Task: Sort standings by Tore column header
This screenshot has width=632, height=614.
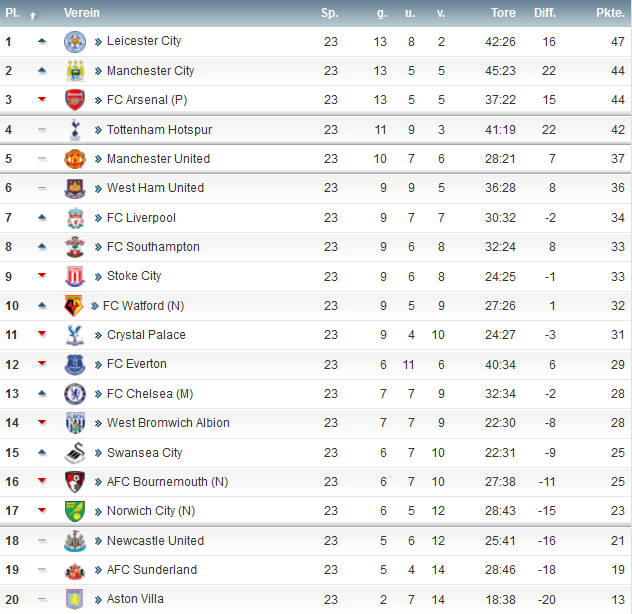Action: [x=503, y=13]
